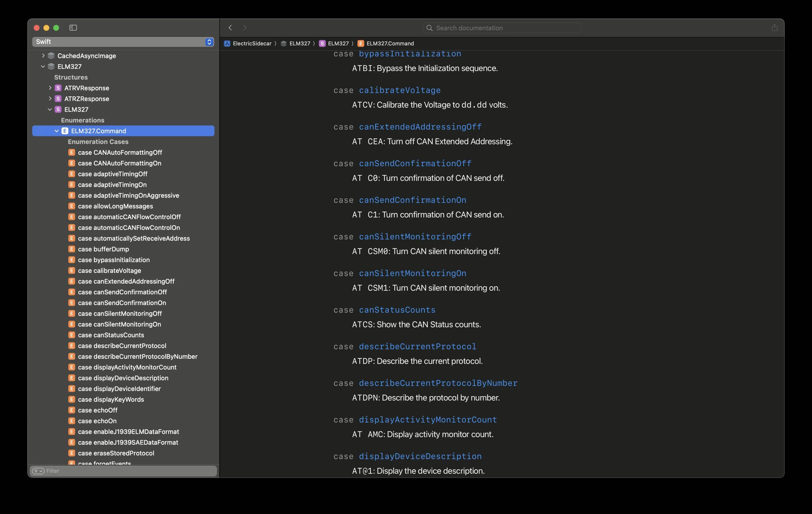The width and height of the screenshot is (812, 514).
Task: Open describeCurrentProtocolByNumber link in content
Action: [438, 383]
